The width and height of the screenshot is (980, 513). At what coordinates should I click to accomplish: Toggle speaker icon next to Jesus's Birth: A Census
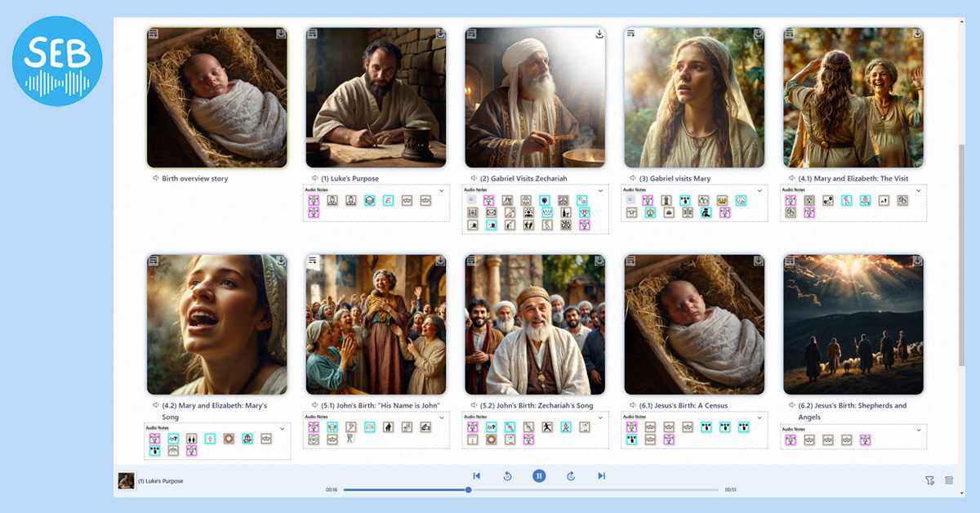633,405
